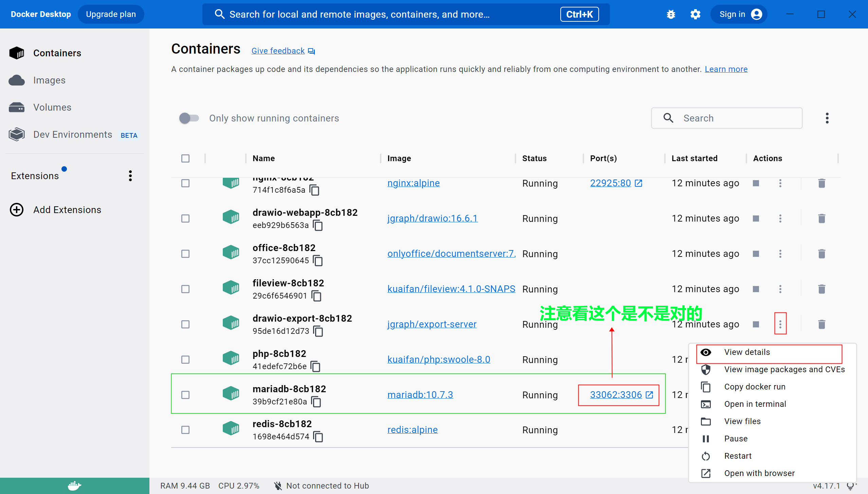This screenshot has height=494, width=868.
Task: Open table options menu beside Search
Action: tap(827, 118)
